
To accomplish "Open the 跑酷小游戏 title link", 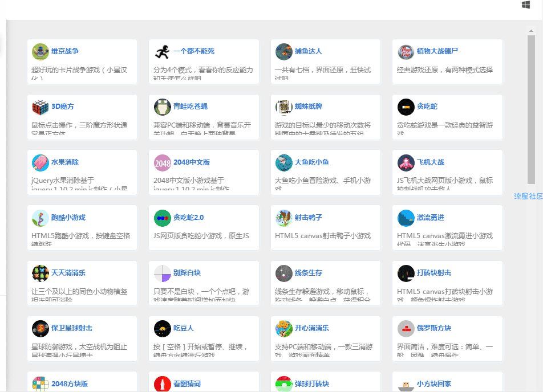I will [68, 218].
